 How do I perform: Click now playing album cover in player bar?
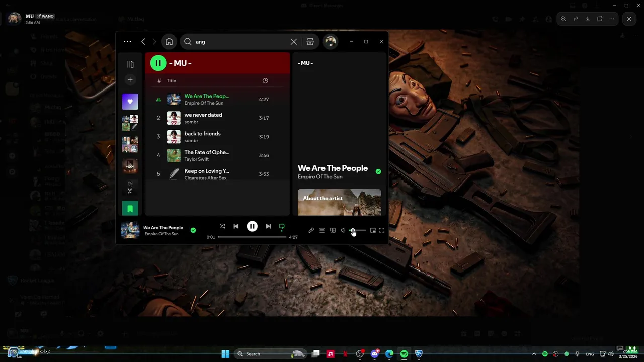click(x=130, y=230)
